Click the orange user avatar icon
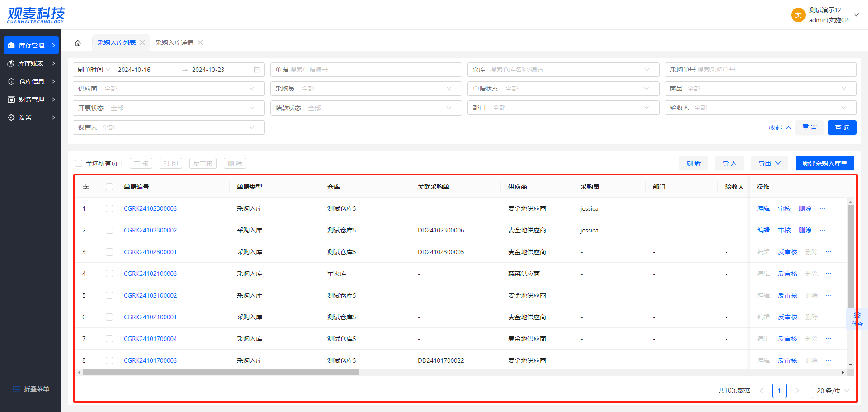Screen dimensions: 868x412 [798, 15]
